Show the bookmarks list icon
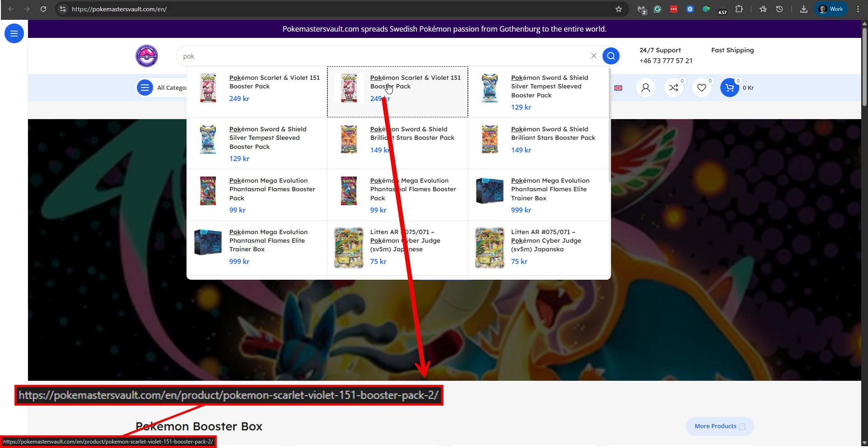 tap(763, 9)
